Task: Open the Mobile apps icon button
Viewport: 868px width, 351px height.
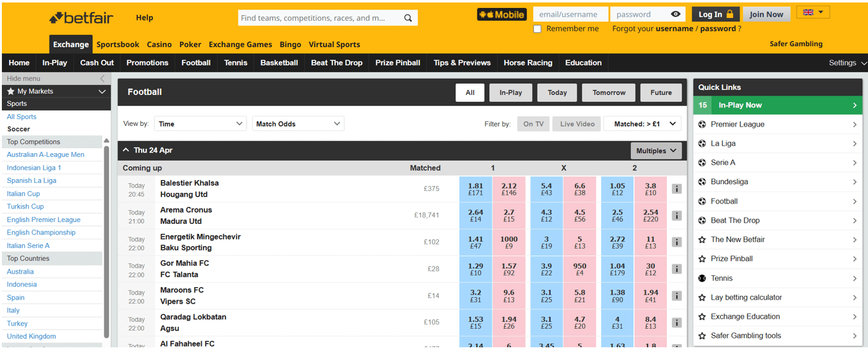Action: pos(502,14)
